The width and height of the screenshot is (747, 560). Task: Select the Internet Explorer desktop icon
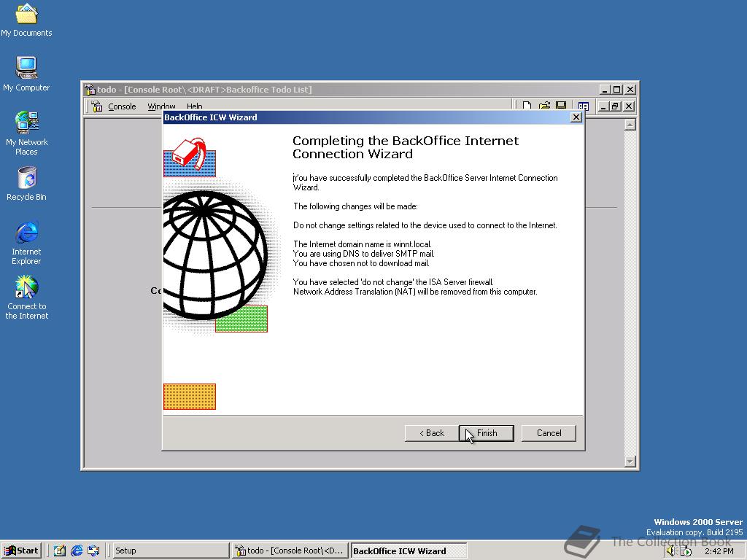click(26, 243)
